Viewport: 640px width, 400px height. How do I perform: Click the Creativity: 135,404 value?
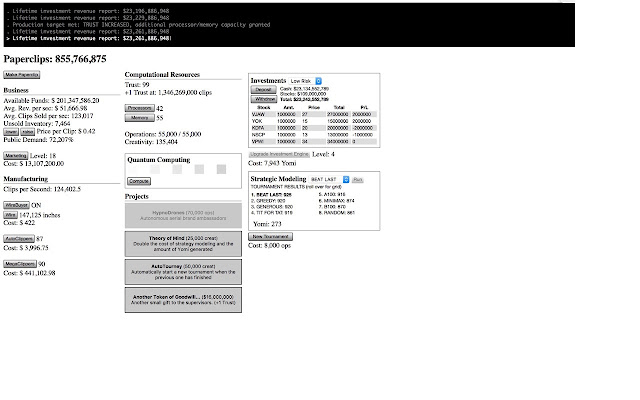pyautogui.click(x=151, y=142)
